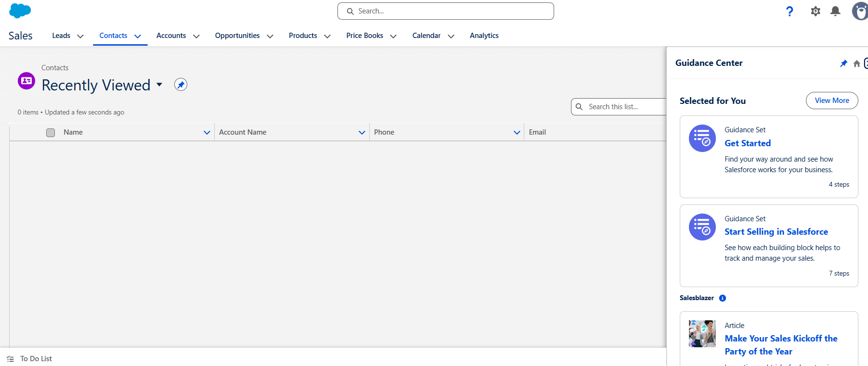Viewport: 868px width, 366px height.
Task: Click the Sales Kickoff article thumbnail
Action: click(x=702, y=334)
